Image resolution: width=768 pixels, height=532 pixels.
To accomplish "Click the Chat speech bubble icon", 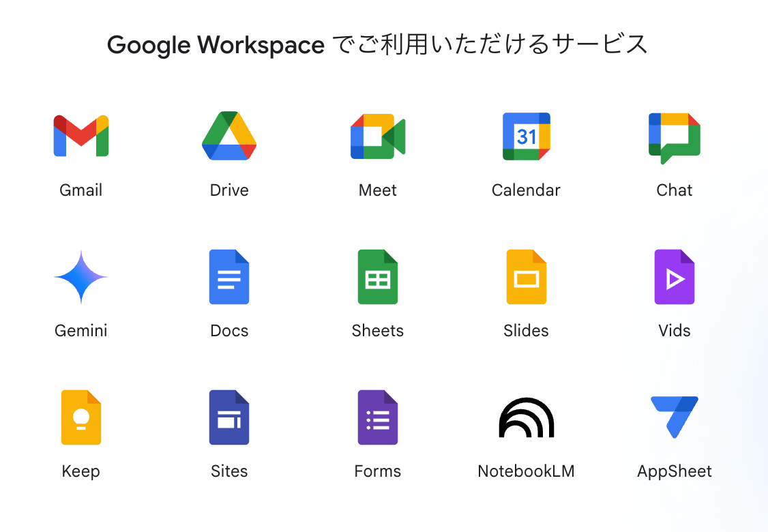I will tap(675, 138).
